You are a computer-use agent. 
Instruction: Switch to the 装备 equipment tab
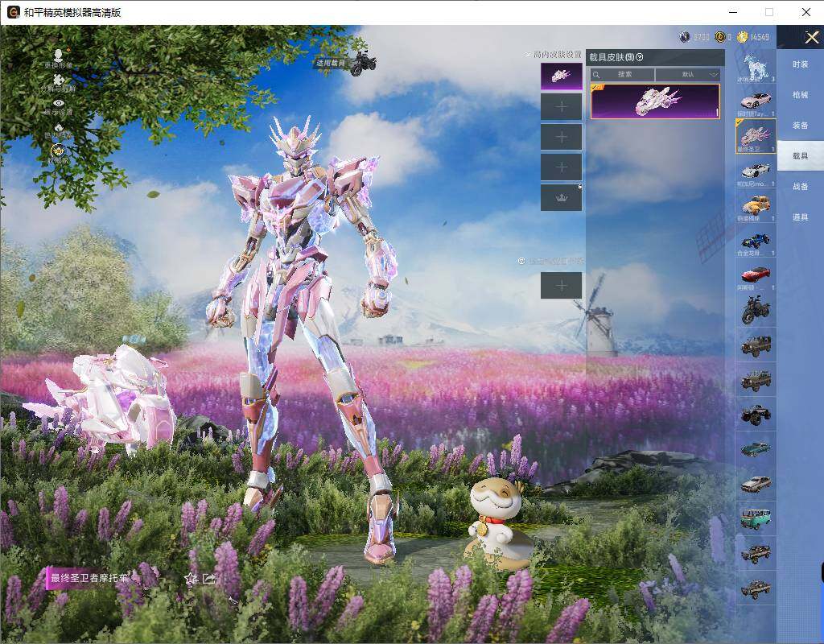click(801, 125)
